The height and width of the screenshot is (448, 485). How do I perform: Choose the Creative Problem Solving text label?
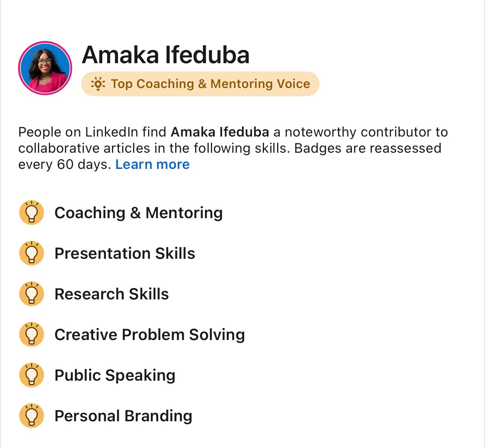150,335
